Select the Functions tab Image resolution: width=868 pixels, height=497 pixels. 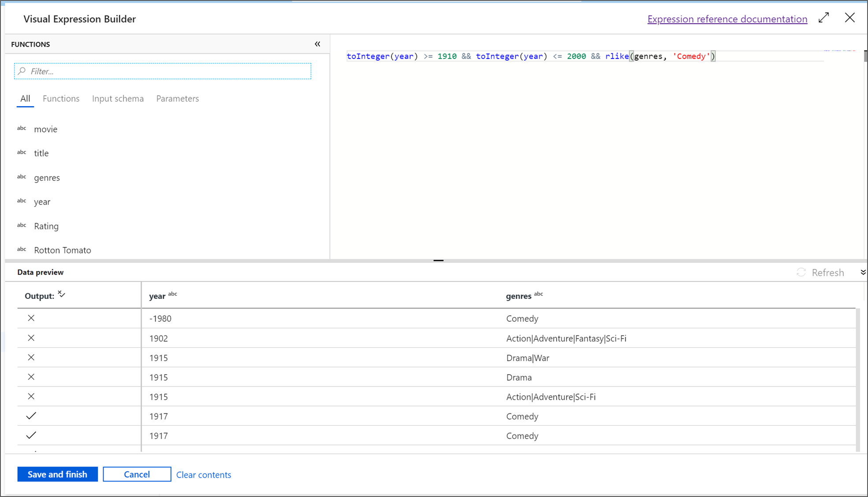click(61, 98)
